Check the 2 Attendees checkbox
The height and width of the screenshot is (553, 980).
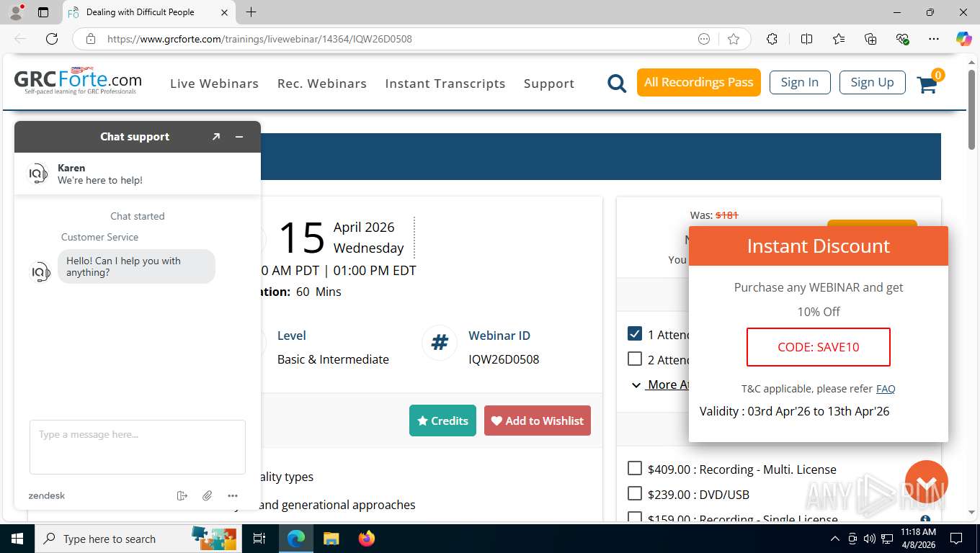[x=635, y=359]
